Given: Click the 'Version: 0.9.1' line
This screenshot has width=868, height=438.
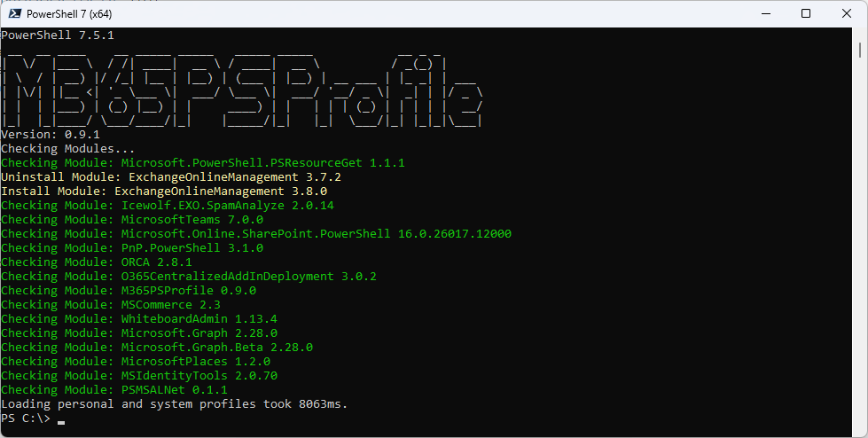Looking at the screenshot, I should coord(51,135).
